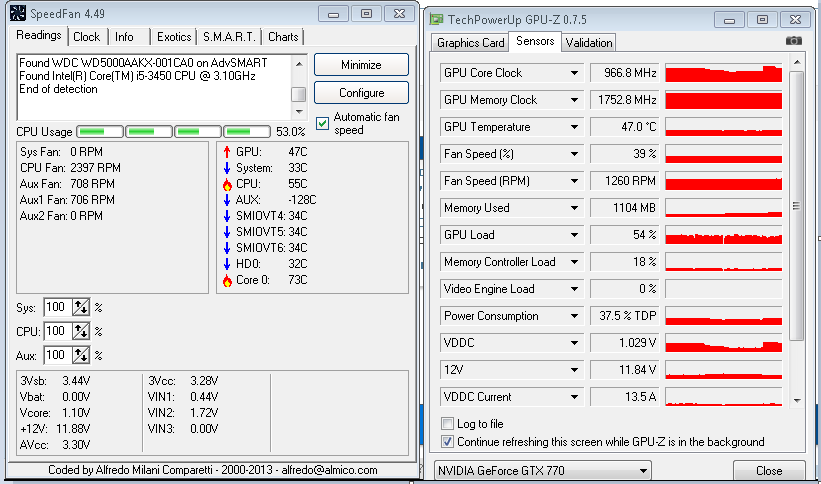Click the blue arrow next to SMIOVT6

[x=227, y=248]
